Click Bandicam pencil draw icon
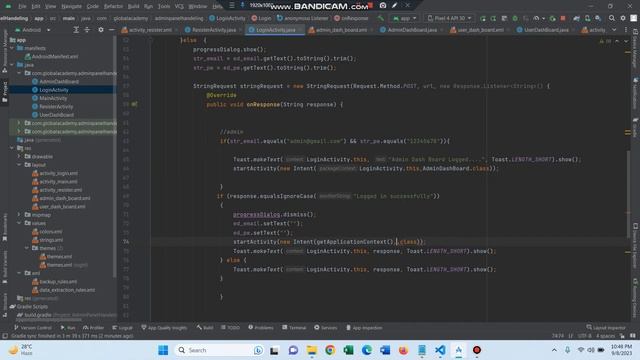The image size is (640, 360). [x=394, y=5]
